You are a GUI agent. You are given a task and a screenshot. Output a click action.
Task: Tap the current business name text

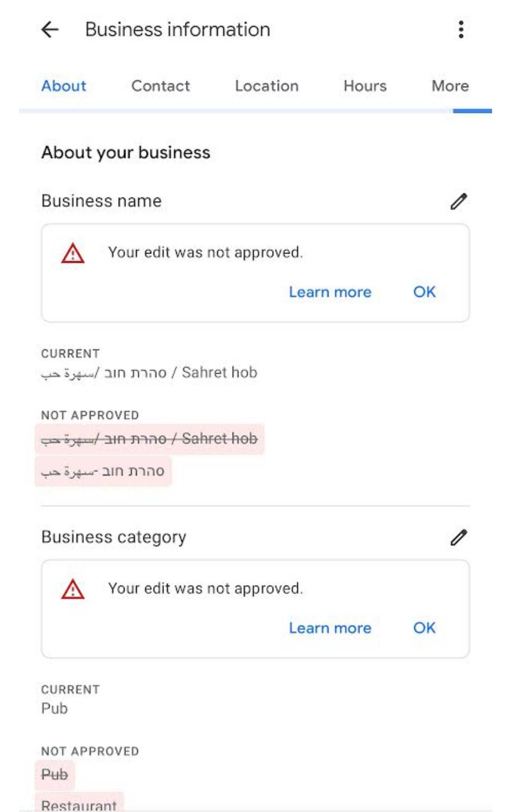149,373
